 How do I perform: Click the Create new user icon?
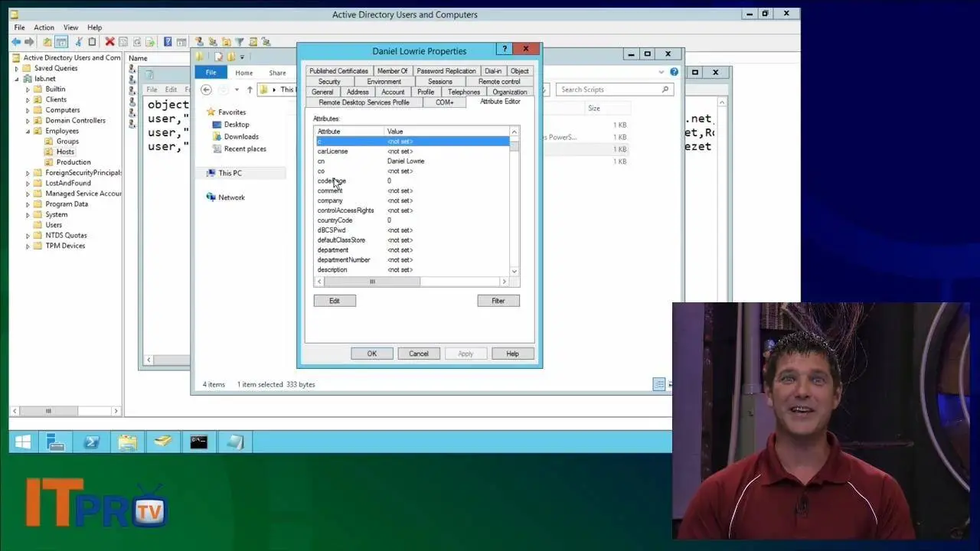[199, 42]
